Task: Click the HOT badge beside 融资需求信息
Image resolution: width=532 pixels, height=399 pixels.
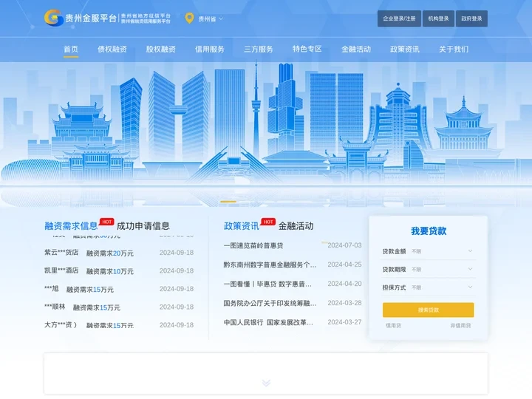Action: pos(106,222)
